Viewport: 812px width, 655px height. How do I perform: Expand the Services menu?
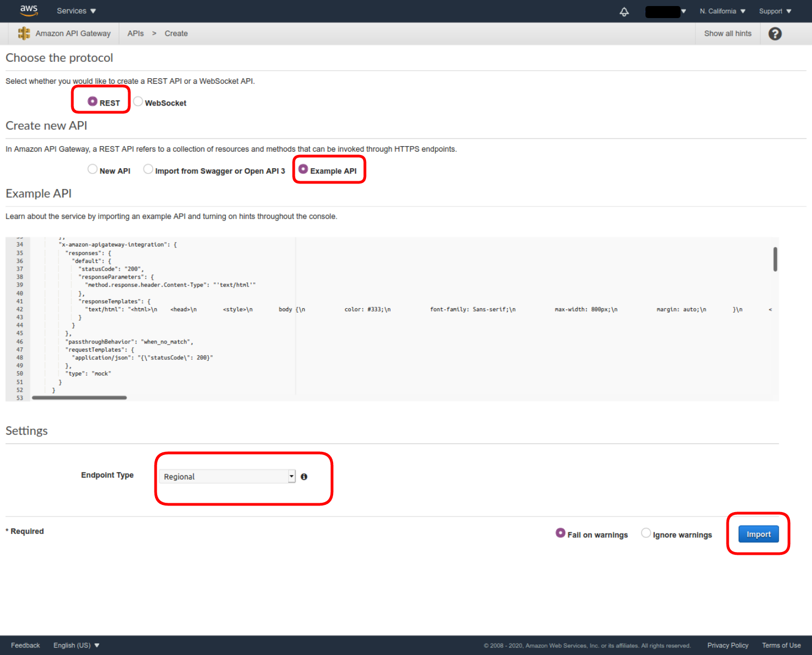tap(76, 11)
